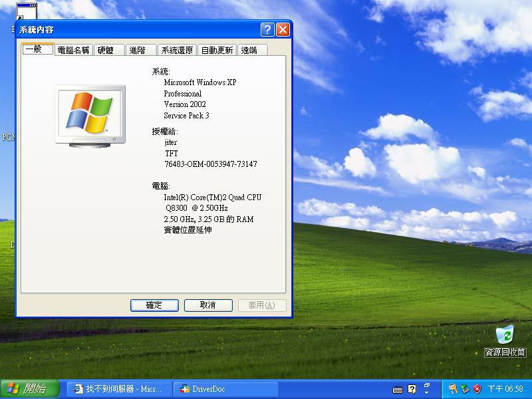
Task: Click the '2.50 GHz, 3.25 GB 的 RAM' text
Action: (209, 219)
